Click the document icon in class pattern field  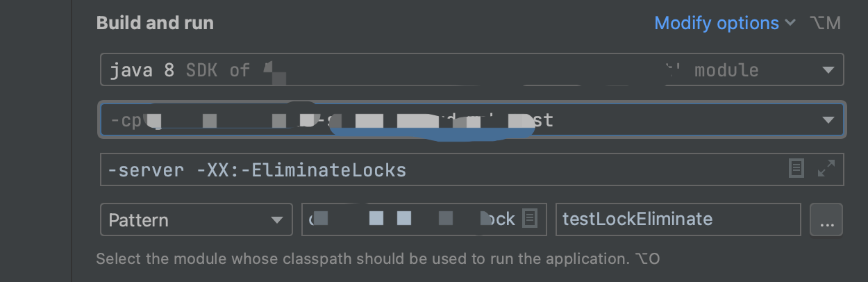(530, 219)
